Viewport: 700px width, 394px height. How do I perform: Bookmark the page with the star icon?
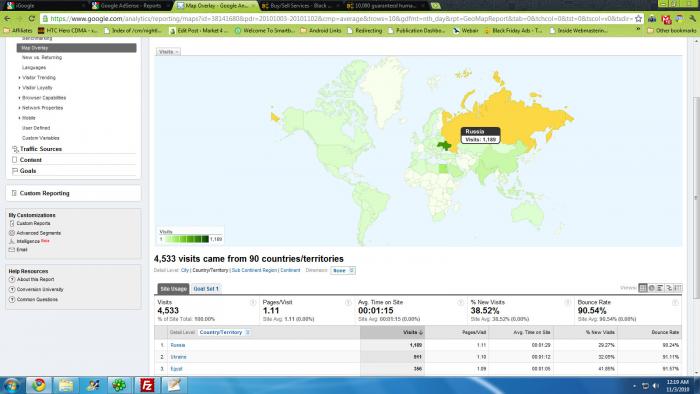click(638, 19)
